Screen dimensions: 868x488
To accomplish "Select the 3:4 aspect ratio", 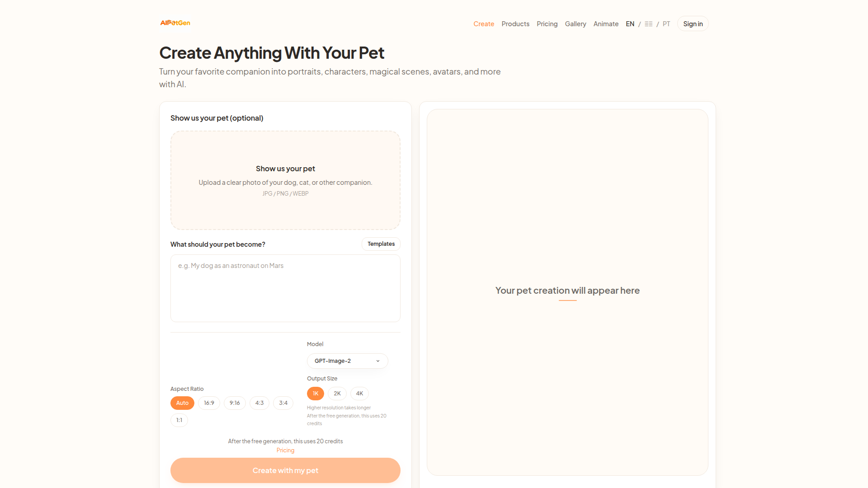I will (x=283, y=403).
